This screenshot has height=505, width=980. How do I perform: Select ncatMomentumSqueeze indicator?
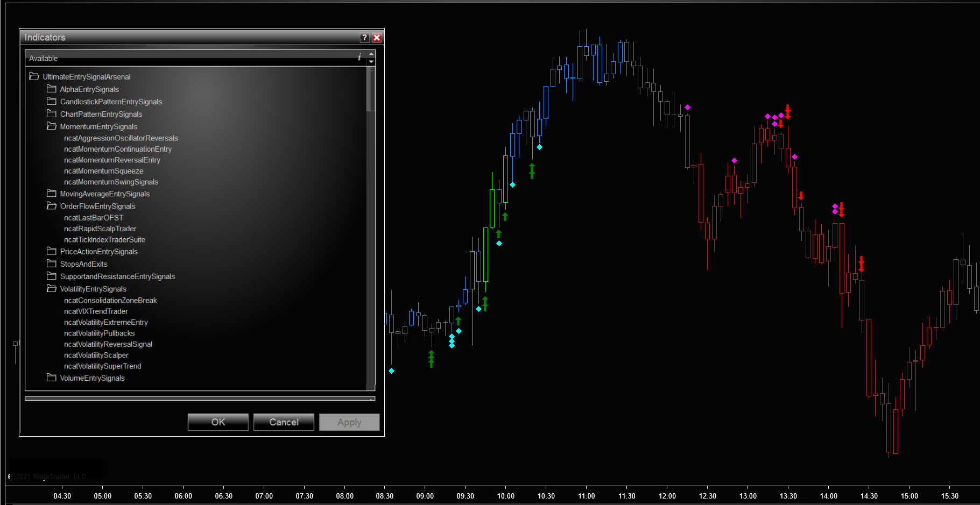click(103, 171)
